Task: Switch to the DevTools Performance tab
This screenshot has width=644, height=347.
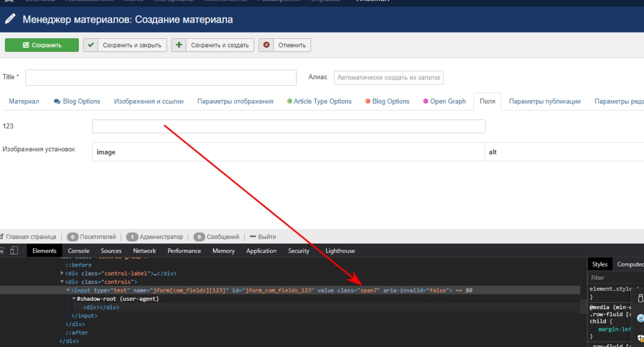Action: point(184,251)
